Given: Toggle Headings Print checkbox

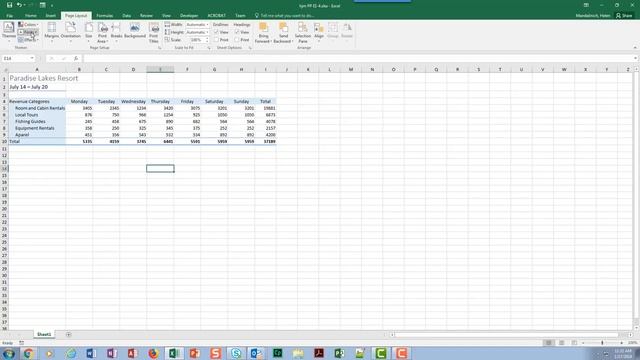Looking at the screenshot, I should coord(237,40).
